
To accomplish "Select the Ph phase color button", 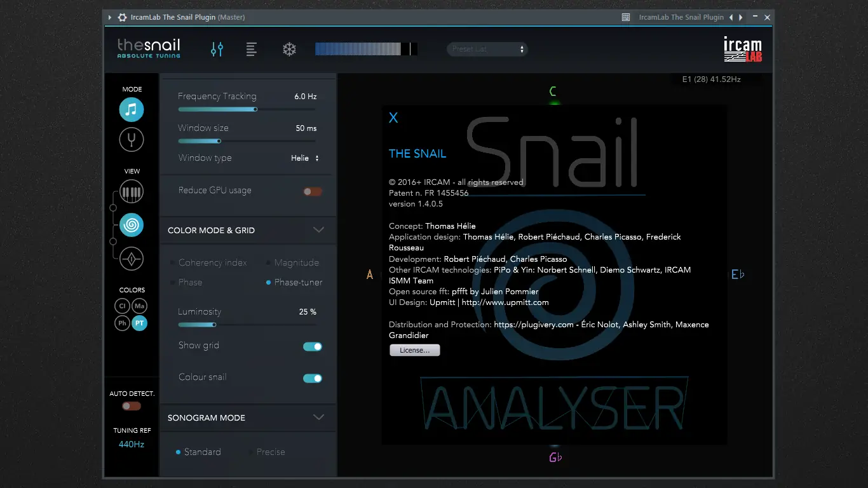I will [123, 323].
